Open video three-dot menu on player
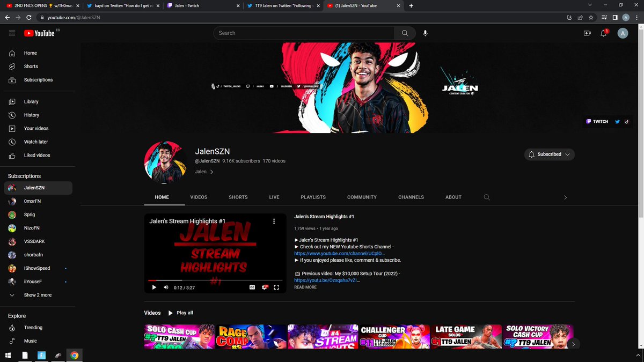This screenshot has height=362, width=644. [x=274, y=221]
